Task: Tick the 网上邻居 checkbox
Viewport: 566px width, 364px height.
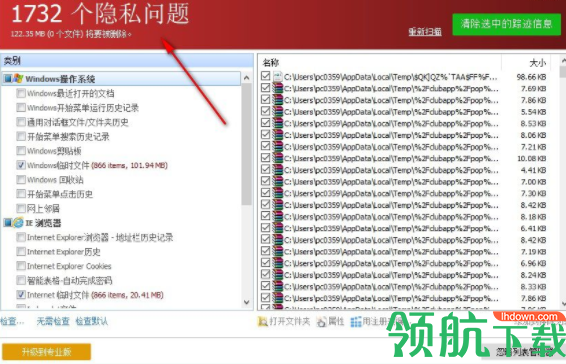Action: (x=21, y=208)
